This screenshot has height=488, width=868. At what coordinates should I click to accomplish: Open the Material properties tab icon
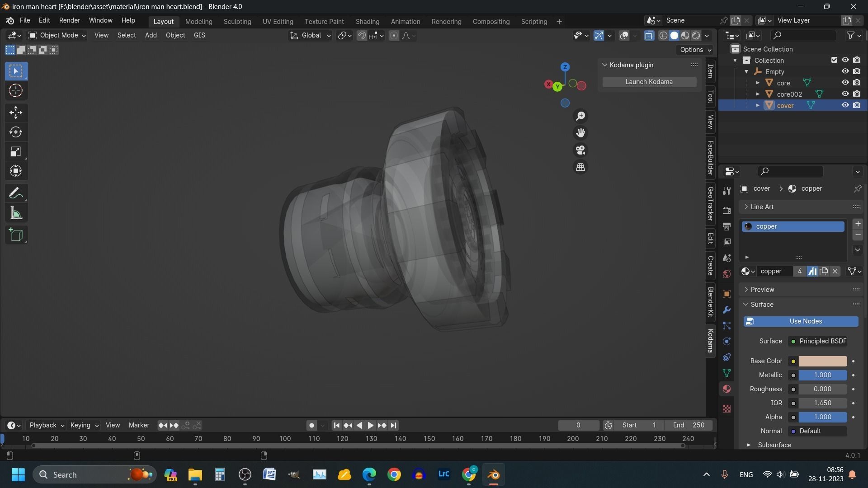pyautogui.click(x=726, y=389)
